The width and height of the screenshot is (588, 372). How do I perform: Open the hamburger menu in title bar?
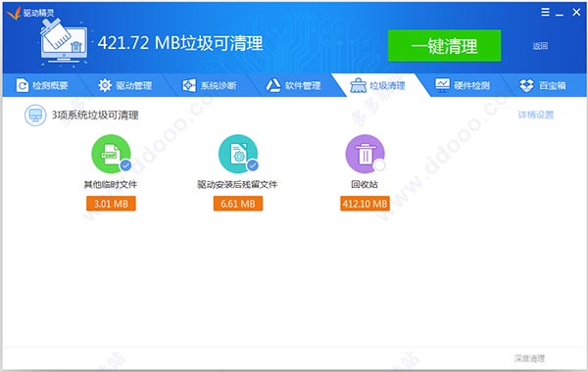545,13
